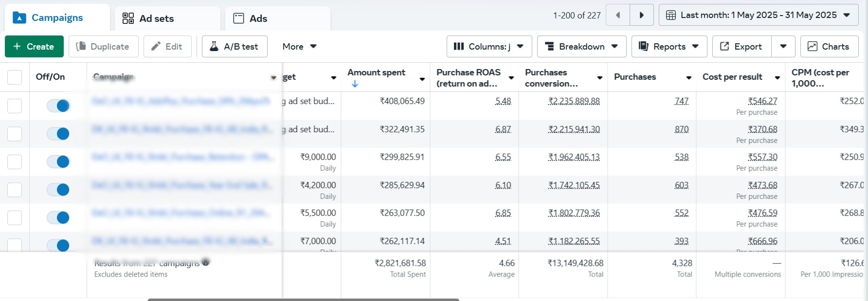868x301 pixels.
Task: Select the third campaign row checkbox
Action: click(15, 162)
